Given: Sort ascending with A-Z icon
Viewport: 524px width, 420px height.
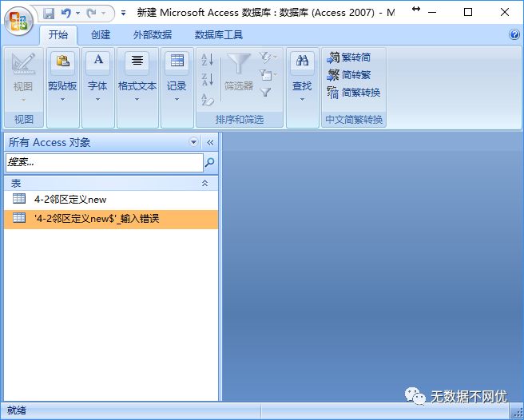Looking at the screenshot, I should (208, 60).
